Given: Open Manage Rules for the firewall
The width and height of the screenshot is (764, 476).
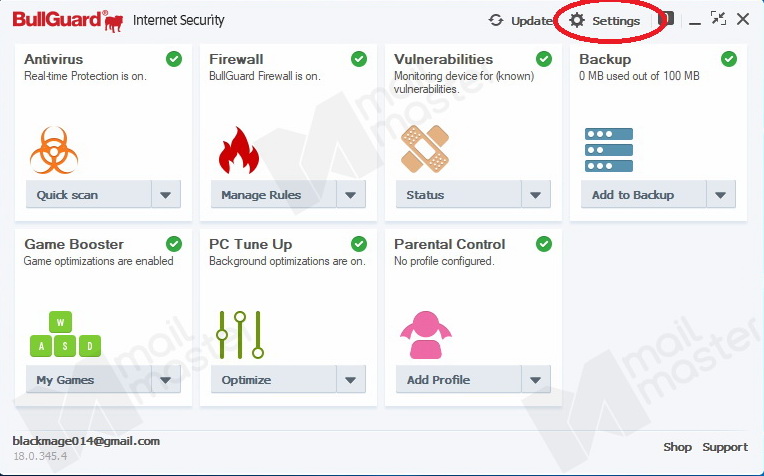Looking at the screenshot, I should click(x=273, y=194).
